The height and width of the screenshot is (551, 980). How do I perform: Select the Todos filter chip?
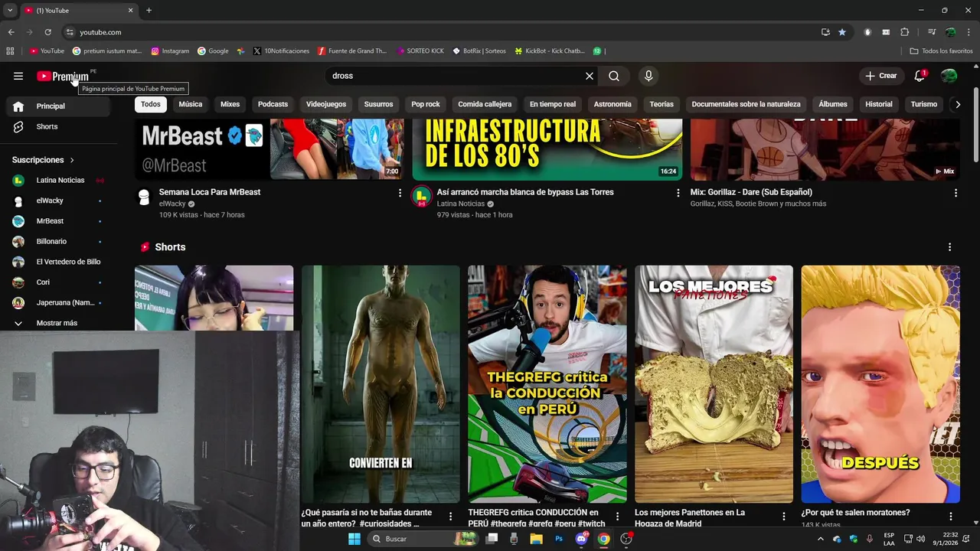click(151, 104)
